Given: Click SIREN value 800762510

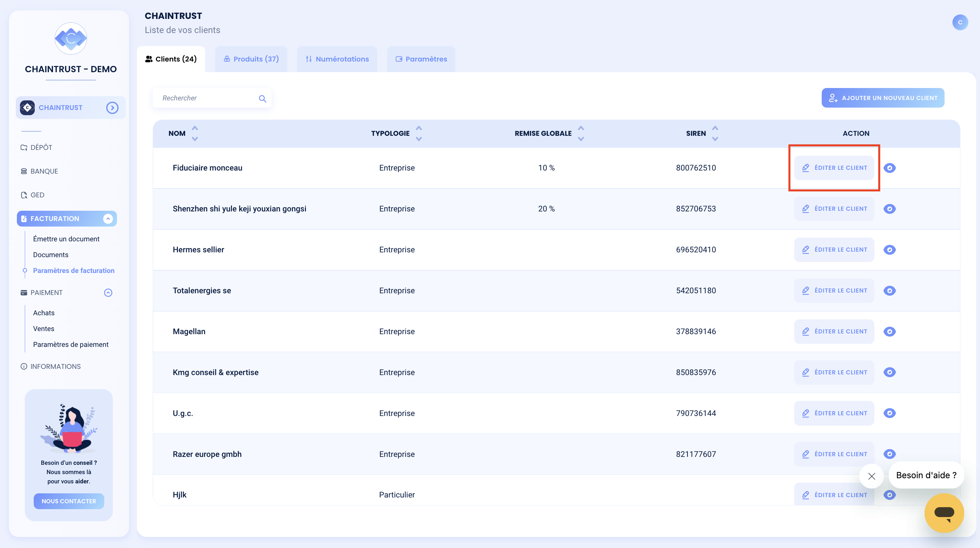Looking at the screenshot, I should pyautogui.click(x=696, y=167).
